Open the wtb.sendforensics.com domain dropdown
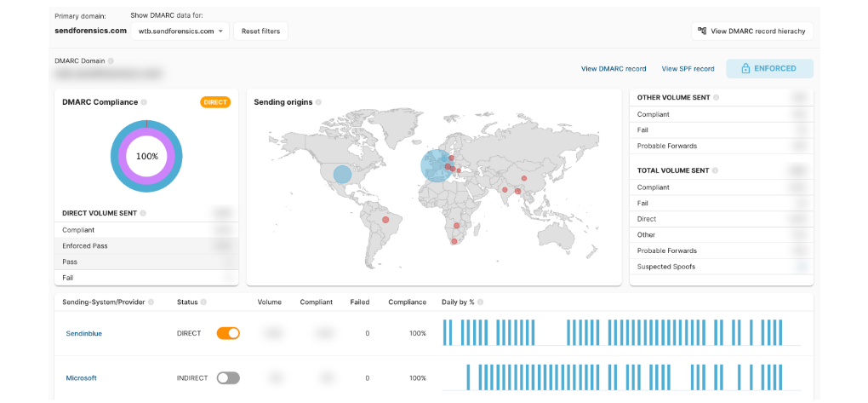 (180, 31)
